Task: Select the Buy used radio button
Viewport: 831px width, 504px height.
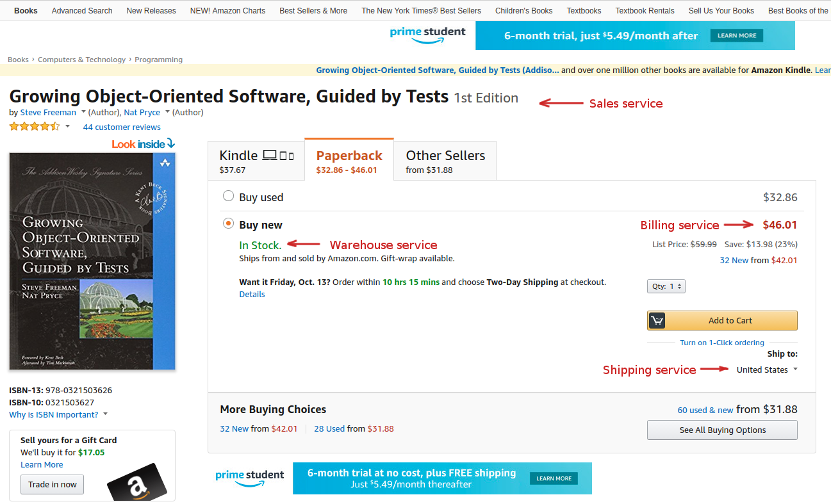Action: pyautogui.click(x=228, y=196)
